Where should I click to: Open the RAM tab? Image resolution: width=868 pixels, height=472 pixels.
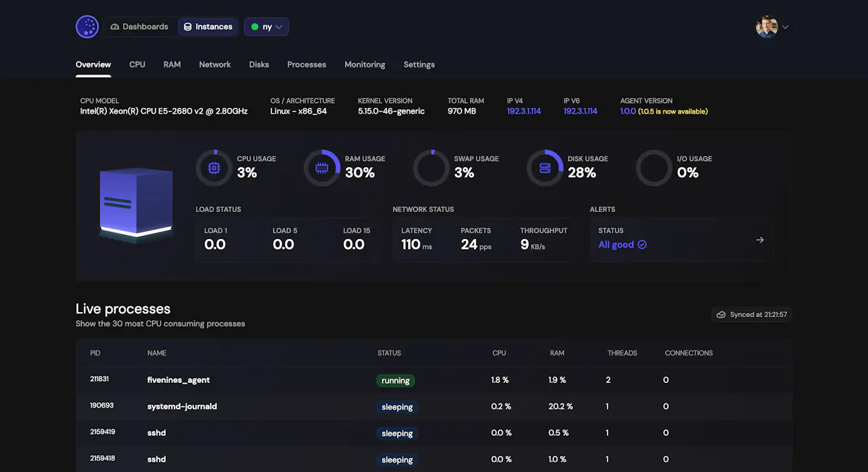point(172,64)
